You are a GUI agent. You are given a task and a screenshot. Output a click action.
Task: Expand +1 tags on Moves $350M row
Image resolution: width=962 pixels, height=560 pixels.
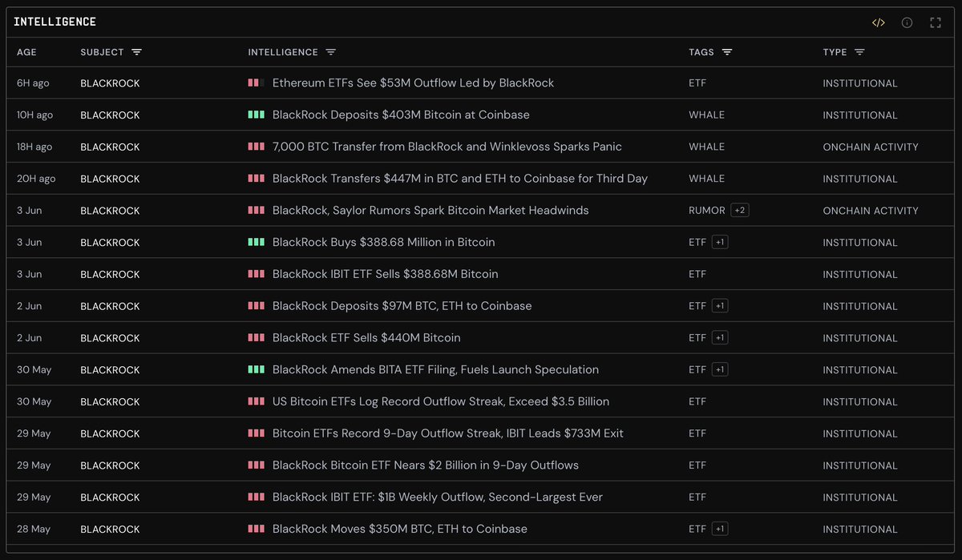point(720,529)
